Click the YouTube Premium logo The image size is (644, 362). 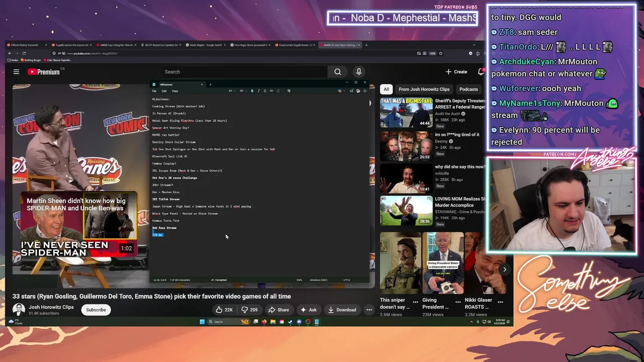pos(44,72)
